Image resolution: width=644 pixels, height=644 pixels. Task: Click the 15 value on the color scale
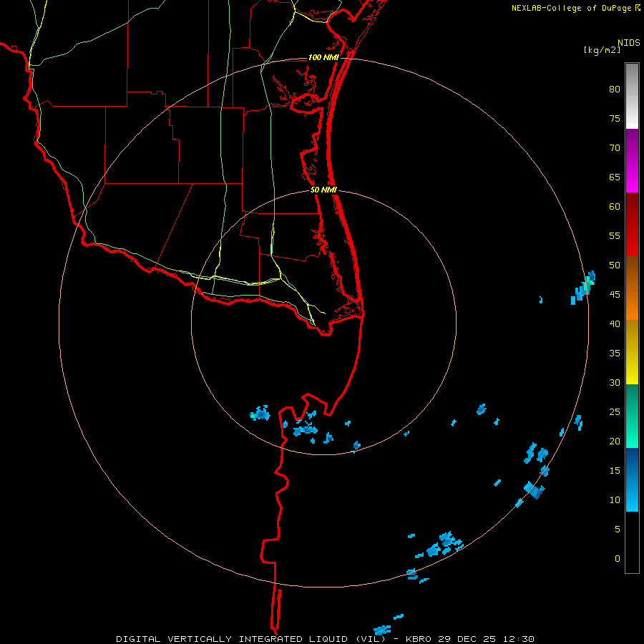615,471
